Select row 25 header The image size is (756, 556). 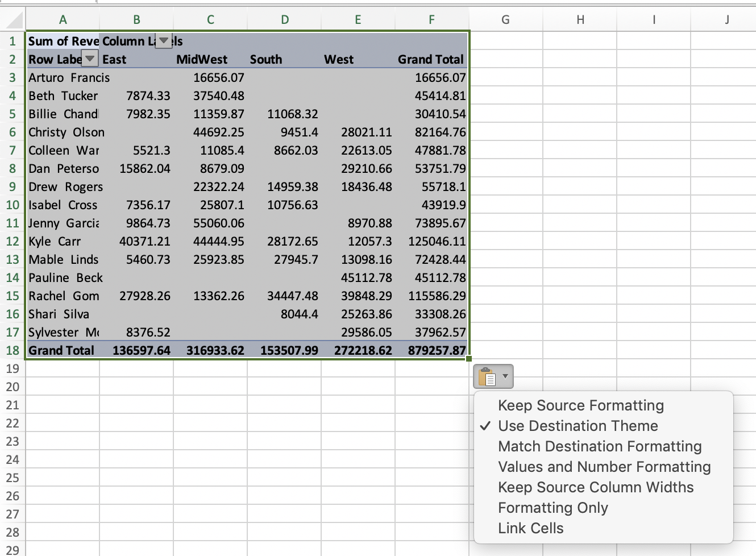tap(13, 478)
